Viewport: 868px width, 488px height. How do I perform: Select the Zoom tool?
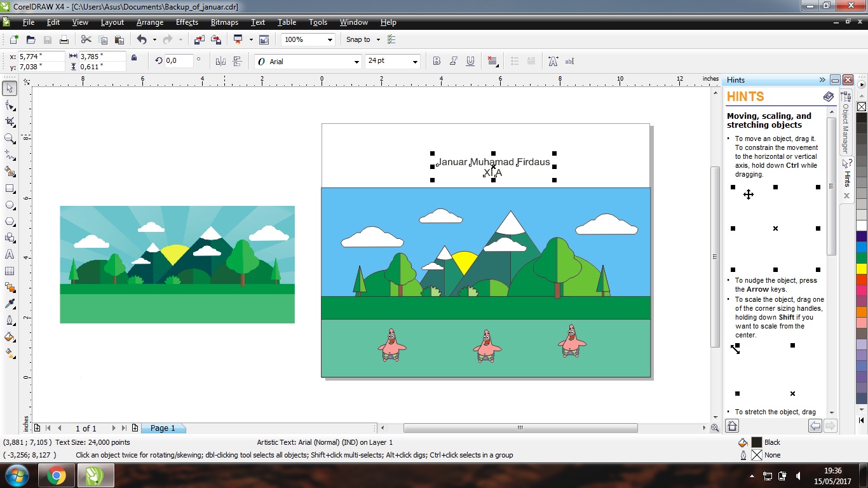pos(10,138)
